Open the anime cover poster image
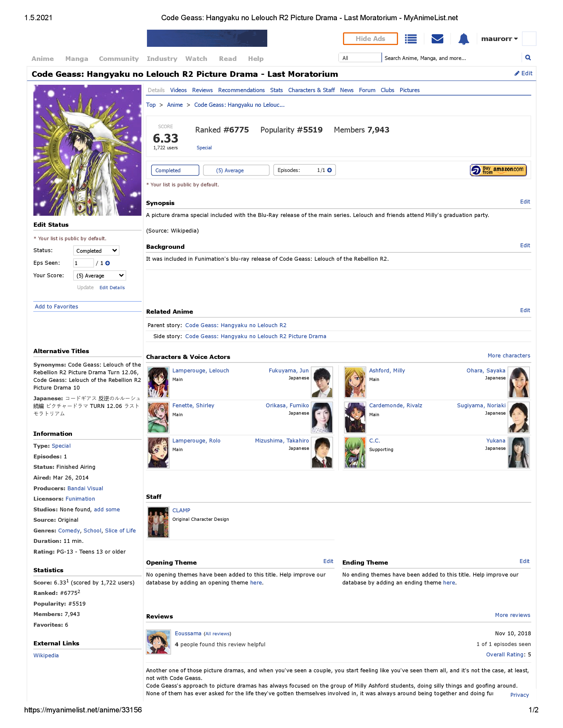563x728 pixels. tap(87, 150)
